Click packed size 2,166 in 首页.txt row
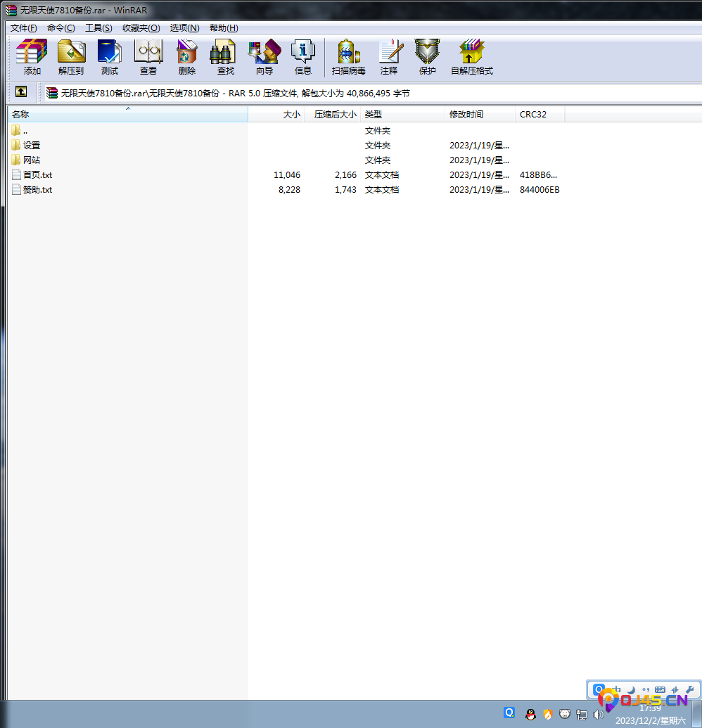This screenshot has width=702, height=728. [x=345, y=175]
